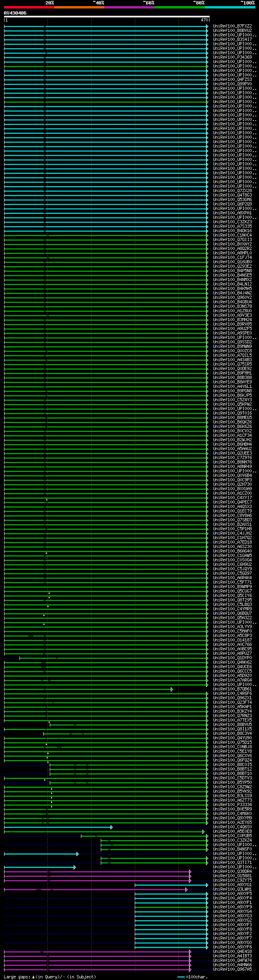Select hit UniRef100_B8BVU2
Viewport: 259px width, 980px height.
(x=232, y=30)
